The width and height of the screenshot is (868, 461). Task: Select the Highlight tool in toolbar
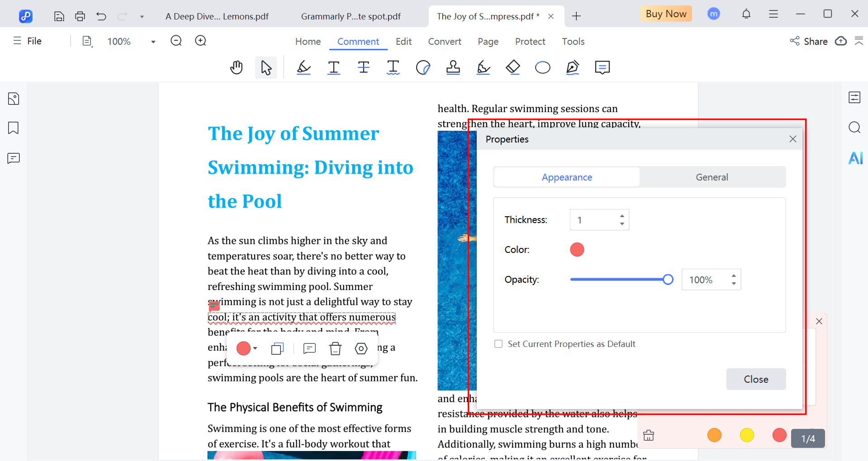pyautogui.click(x=304, y=67)
